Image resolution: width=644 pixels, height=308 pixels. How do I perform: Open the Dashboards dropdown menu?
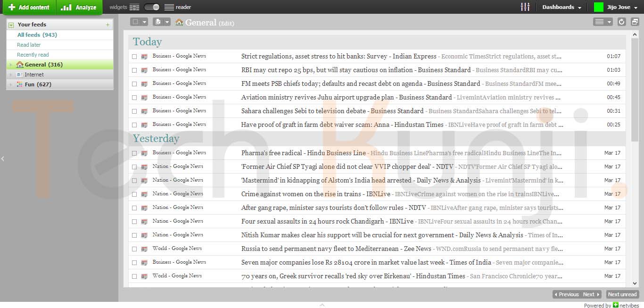coord(561,7)
